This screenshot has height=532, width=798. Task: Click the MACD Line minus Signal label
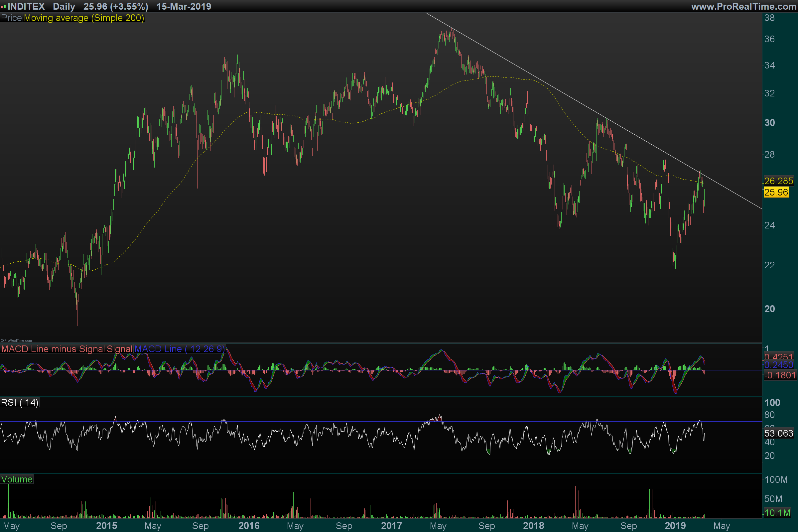[53, 349]
